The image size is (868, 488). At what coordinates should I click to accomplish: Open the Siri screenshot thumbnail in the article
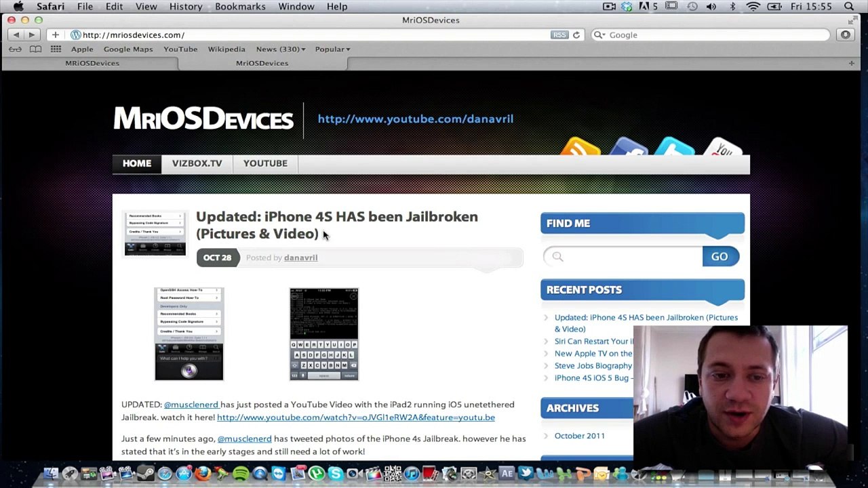click(x=189, y=334)
